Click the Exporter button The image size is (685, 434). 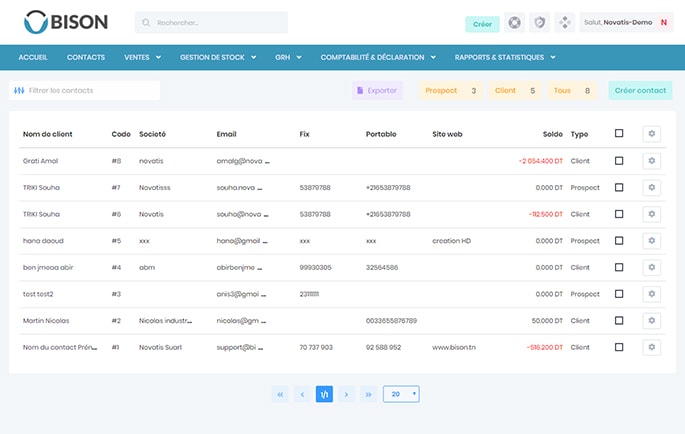tap(377, 90)
